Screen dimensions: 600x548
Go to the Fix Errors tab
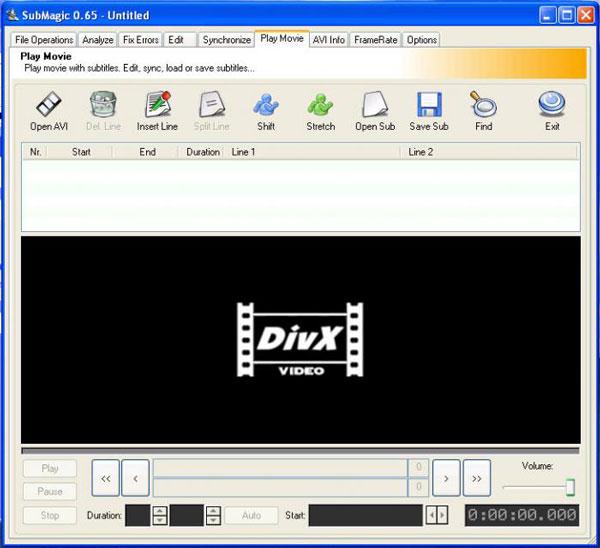140,40
